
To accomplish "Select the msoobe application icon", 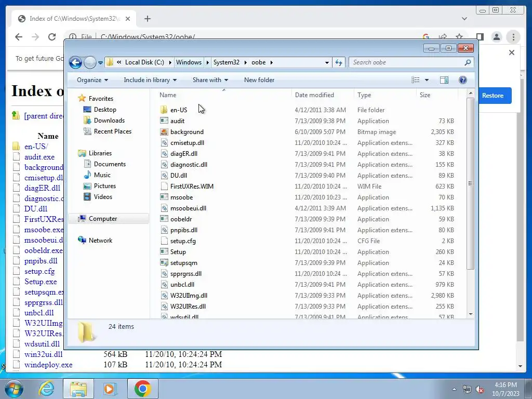I will [164, 197].
